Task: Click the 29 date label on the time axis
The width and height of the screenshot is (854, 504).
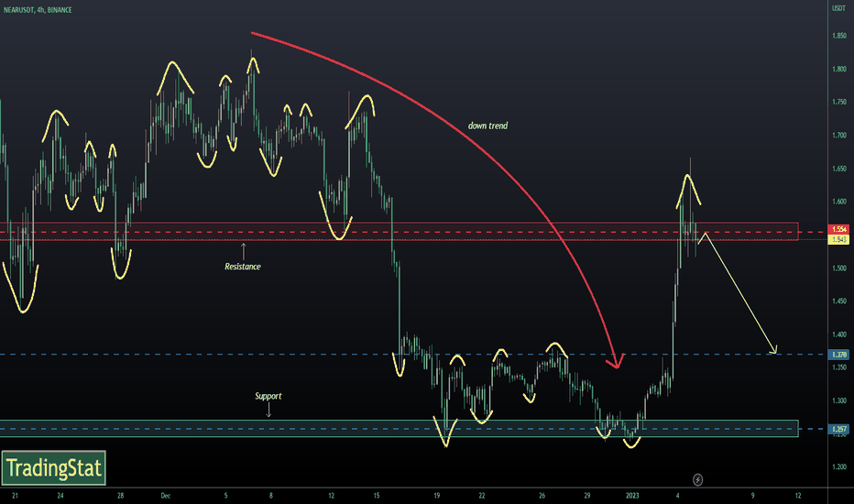Action: pos(587,496)
